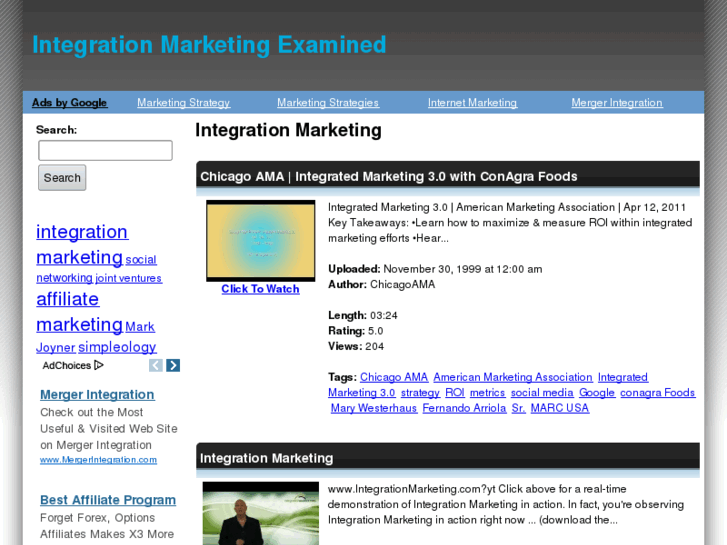Open the simpleology tag link
Viewport: 727px width, 545px height.
[x=117, y=347]
